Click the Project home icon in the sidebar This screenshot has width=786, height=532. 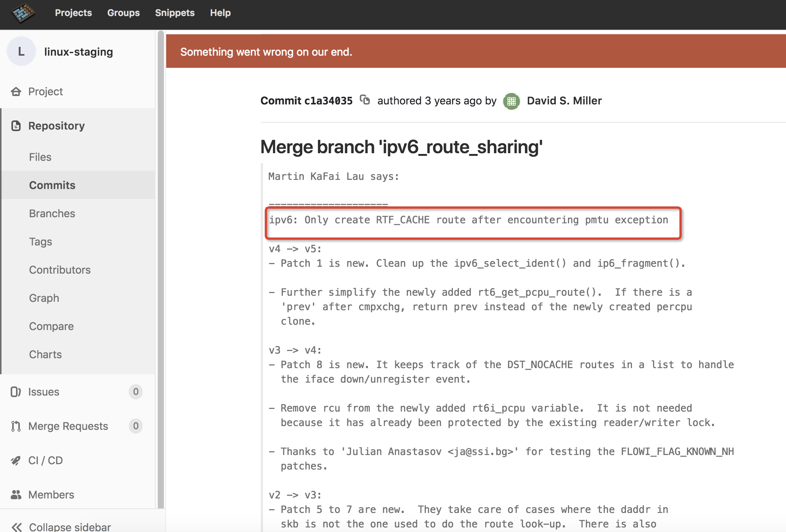tap(16, 91)
